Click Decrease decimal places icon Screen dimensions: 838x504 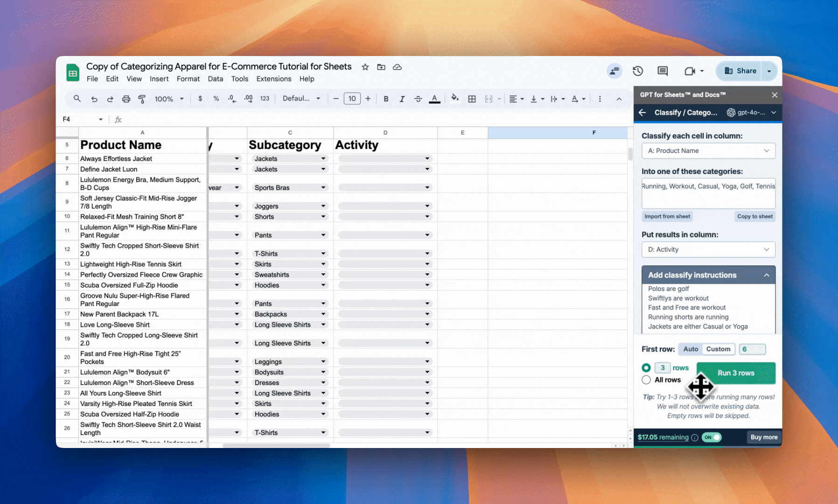pos(232,98)
